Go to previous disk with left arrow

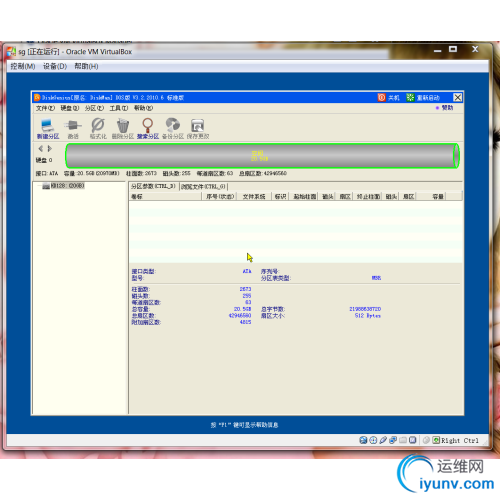pyautogui.click(x=41, y=148)
